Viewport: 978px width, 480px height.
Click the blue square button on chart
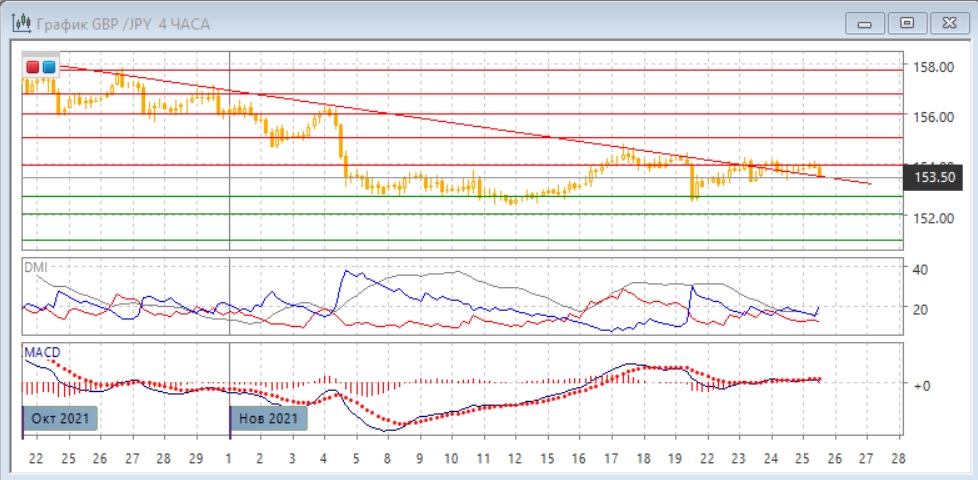(49, 66)
